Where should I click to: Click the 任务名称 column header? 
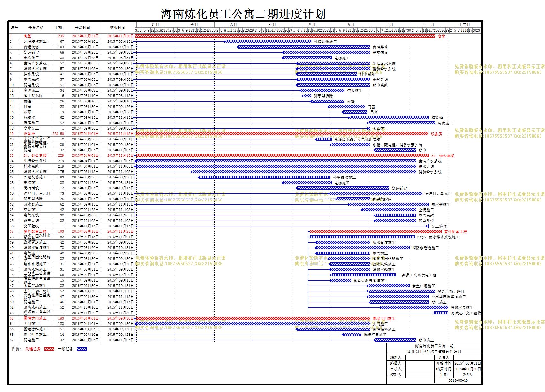pos(36,28)
